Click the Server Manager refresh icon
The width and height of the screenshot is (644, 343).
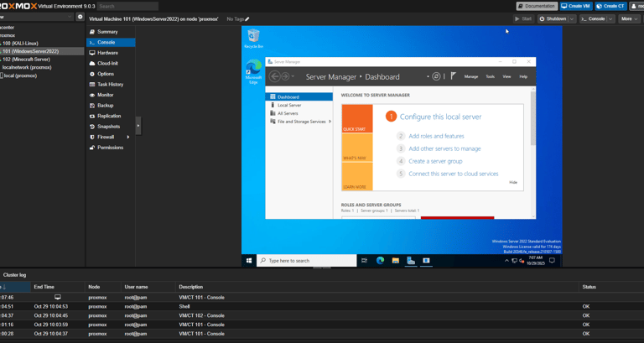coord(436,76)
